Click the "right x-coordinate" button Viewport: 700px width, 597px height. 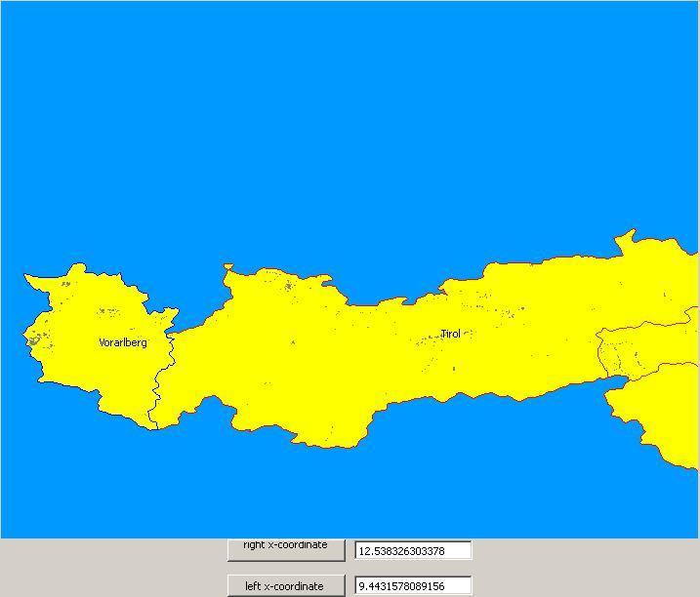click(285, 548)
